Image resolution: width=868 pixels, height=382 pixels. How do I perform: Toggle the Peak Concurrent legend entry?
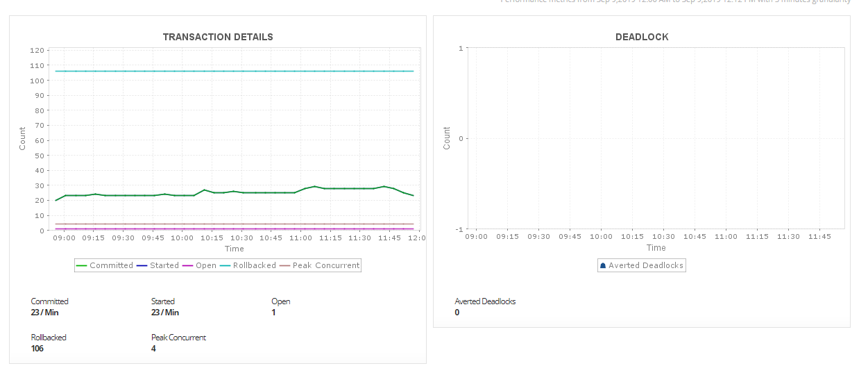click(x=319, y=265)
